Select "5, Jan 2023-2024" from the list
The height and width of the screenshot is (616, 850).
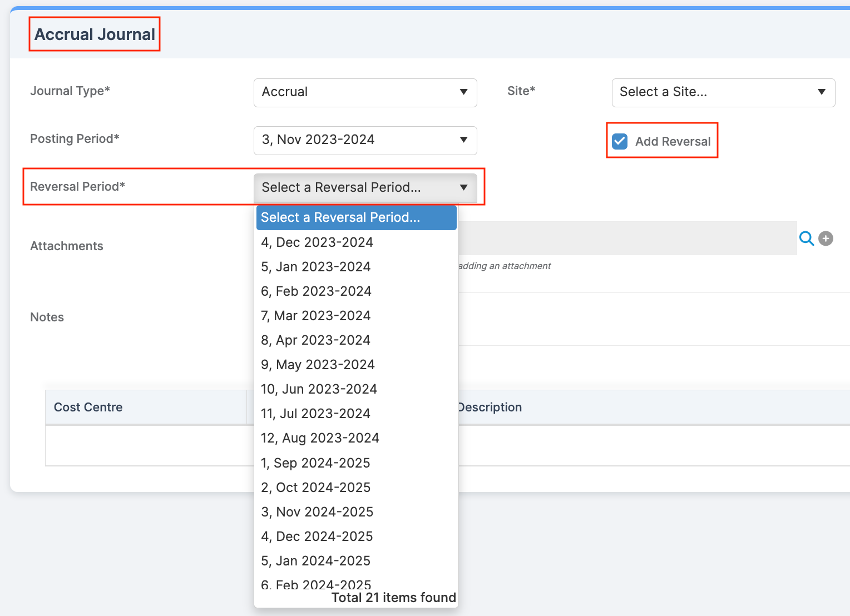316,267
